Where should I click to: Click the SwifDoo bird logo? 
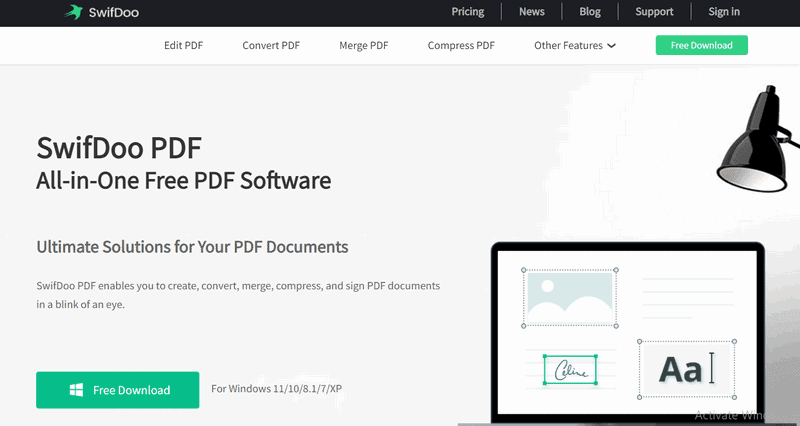(73, 12)
